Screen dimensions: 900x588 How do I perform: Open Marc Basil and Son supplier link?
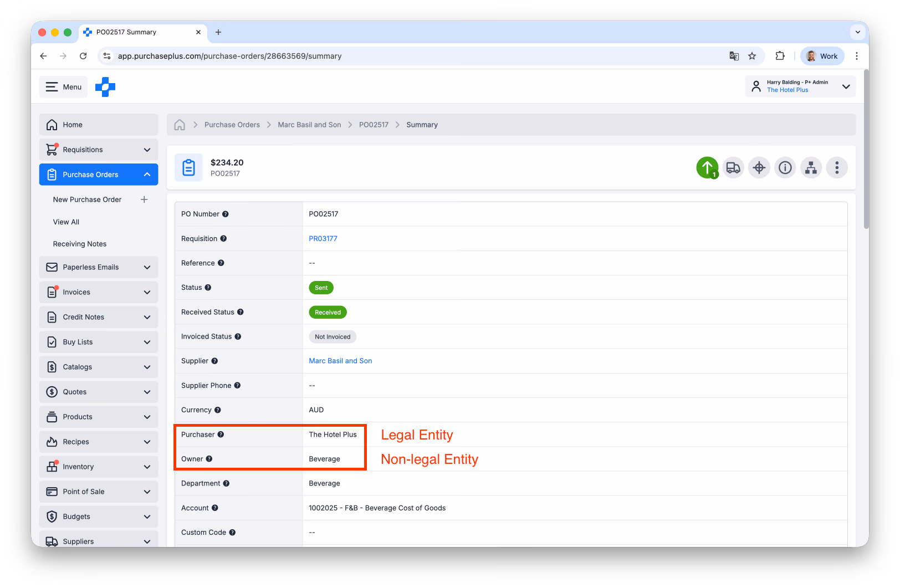pyautogui.click(x=340, y=361)
